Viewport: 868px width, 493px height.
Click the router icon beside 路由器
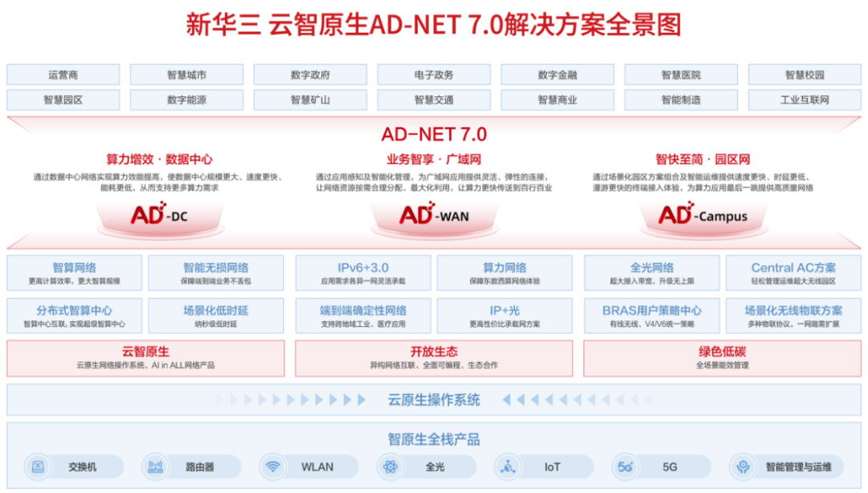tap(155, 467)
